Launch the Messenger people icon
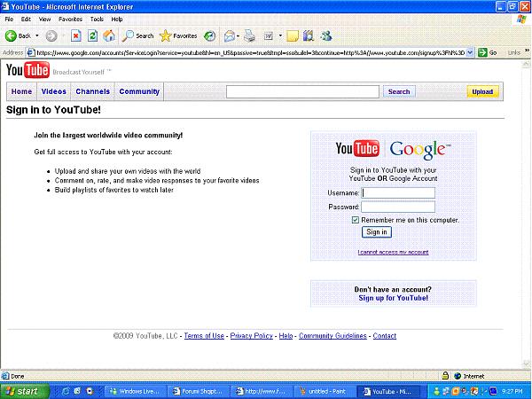532x399 pixels. (326, 35)
